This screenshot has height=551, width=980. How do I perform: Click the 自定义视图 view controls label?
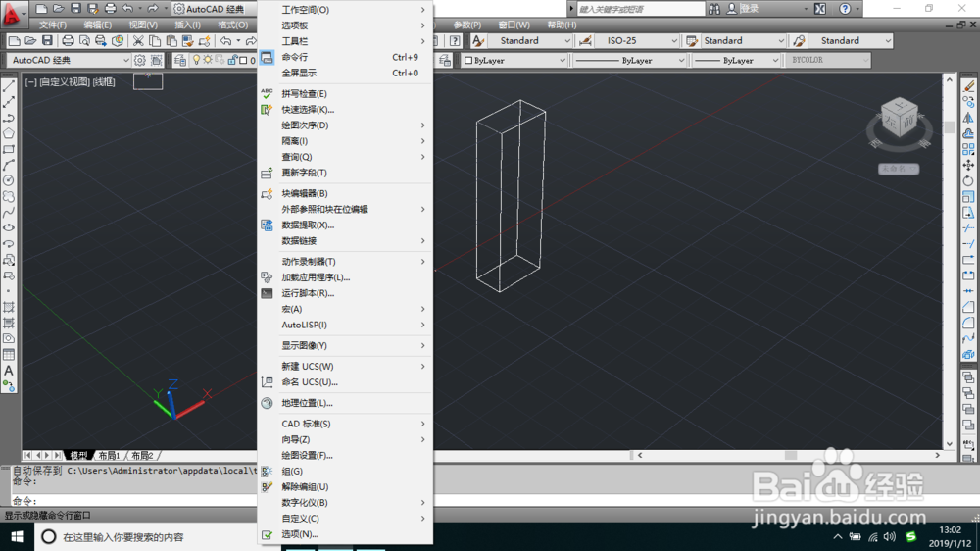[65, 82]
